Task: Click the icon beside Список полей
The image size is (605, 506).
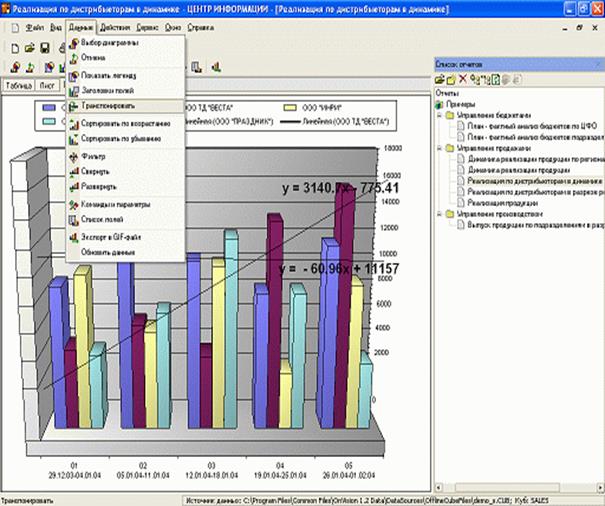Action: 74,219
